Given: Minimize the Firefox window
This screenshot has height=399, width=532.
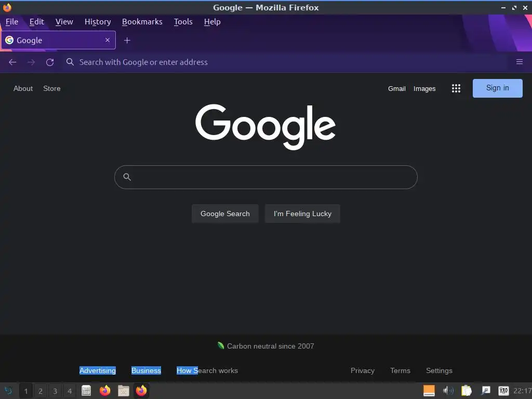Looking at the screenshot, I should [x=503, y=7].
